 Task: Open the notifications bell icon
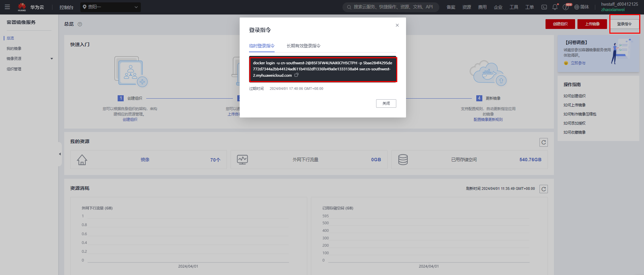click(555, 7)
